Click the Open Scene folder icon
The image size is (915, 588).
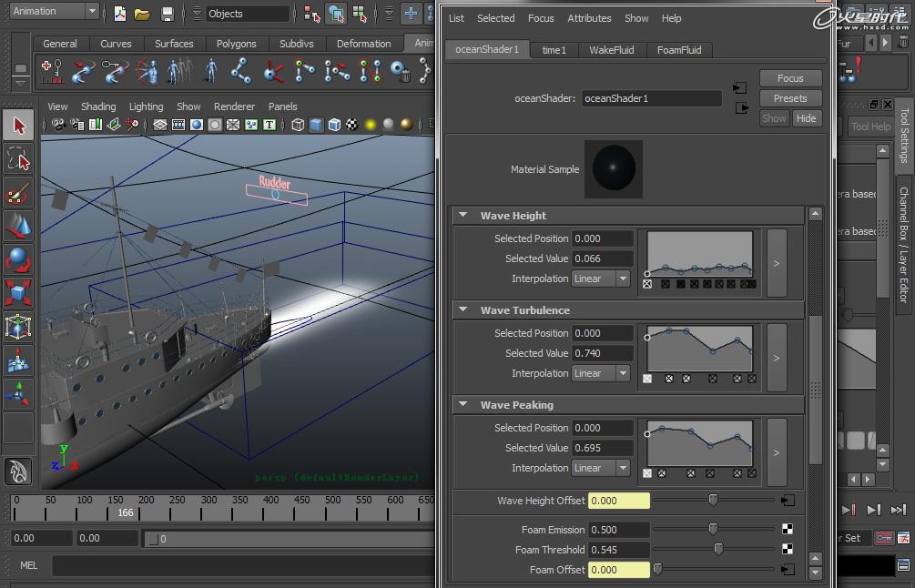[142, 14]
